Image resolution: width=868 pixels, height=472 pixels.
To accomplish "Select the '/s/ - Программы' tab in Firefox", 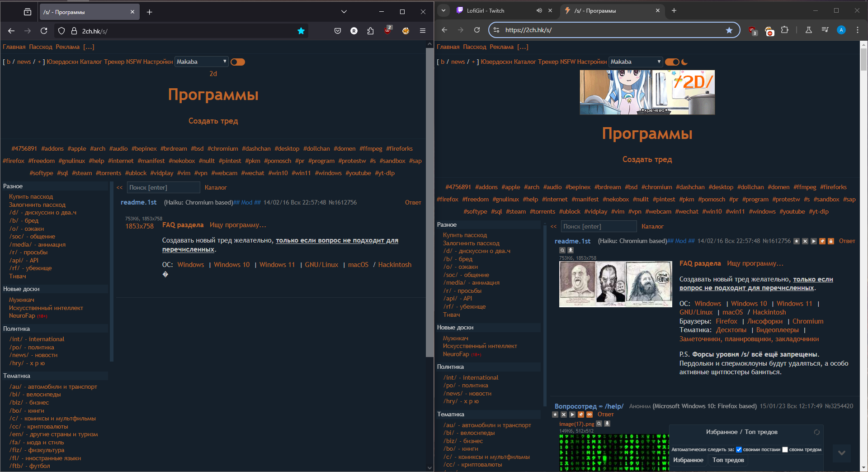I will [89, 12].
